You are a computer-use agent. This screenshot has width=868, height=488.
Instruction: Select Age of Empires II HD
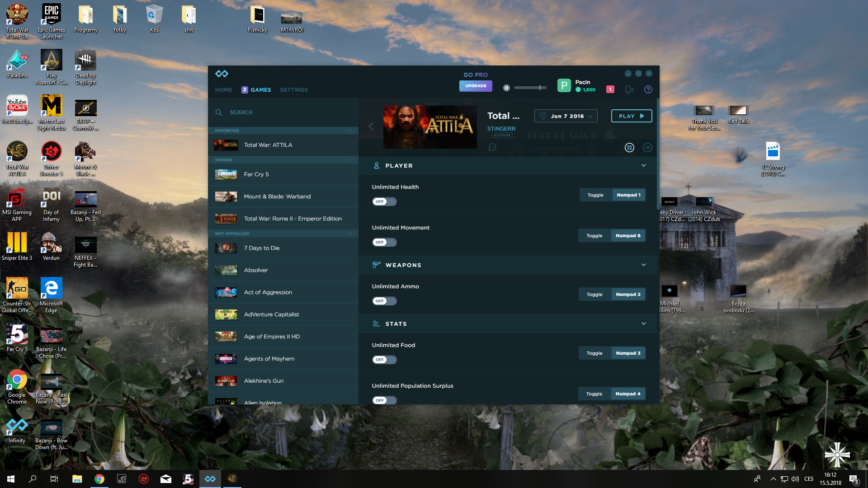(x=283, y=337)
